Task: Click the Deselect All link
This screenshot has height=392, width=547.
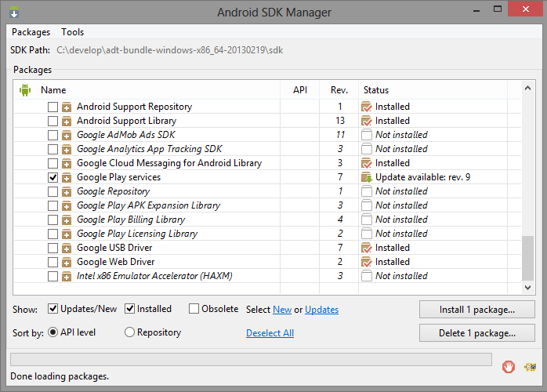Action: coord(270,333)
